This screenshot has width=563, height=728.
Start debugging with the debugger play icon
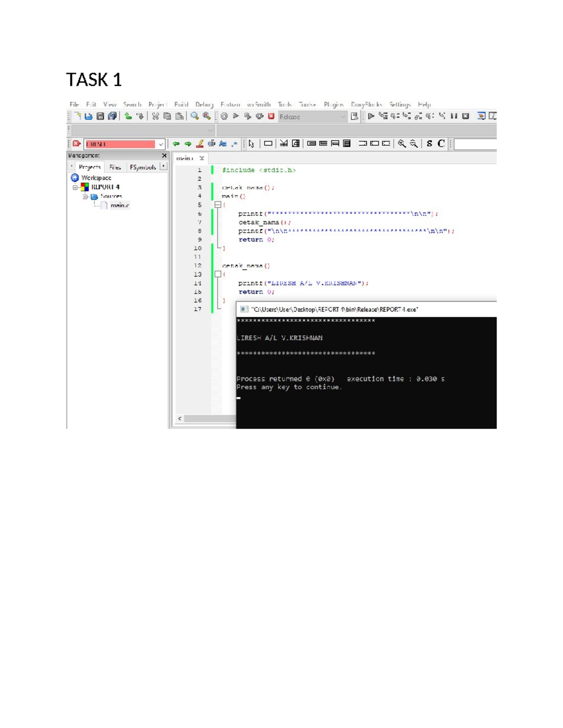pyautogui.click(x=371, y=116)
